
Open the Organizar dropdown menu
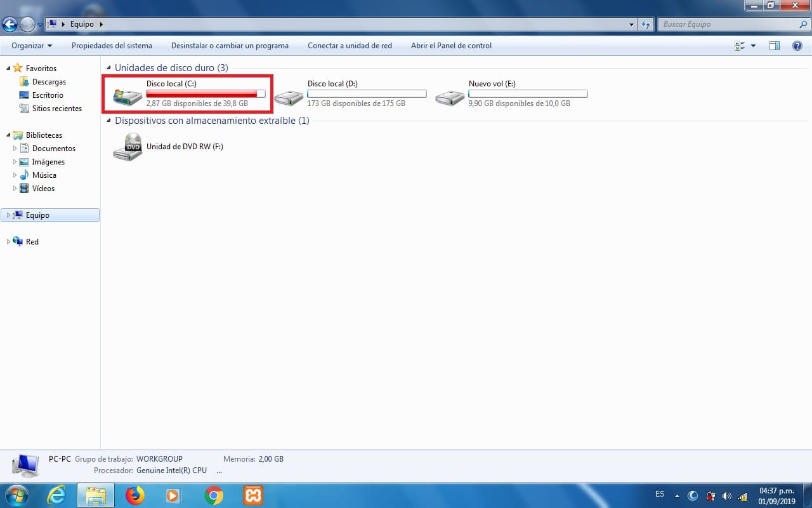pos(32,46)
